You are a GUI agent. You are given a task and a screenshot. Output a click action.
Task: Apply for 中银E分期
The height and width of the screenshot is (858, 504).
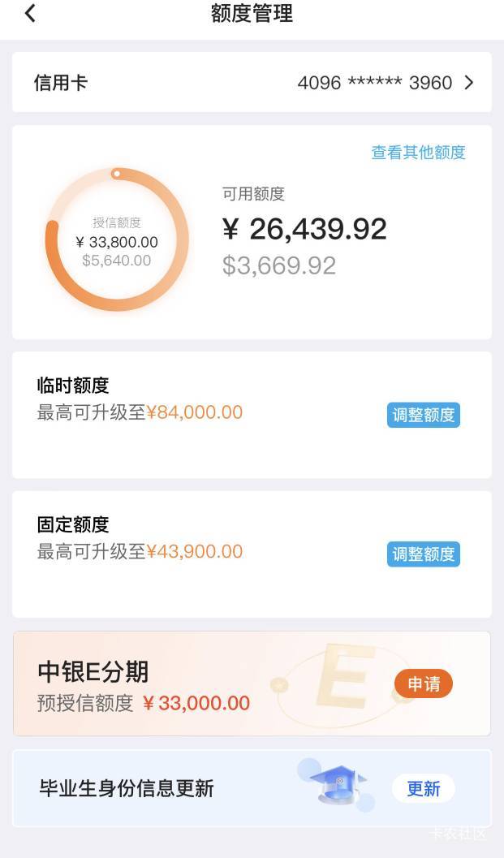point(424,683)
